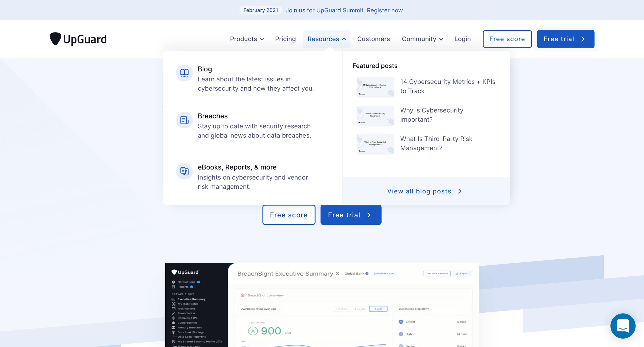Click the UpGuard shield logo

tap(78, 39)
